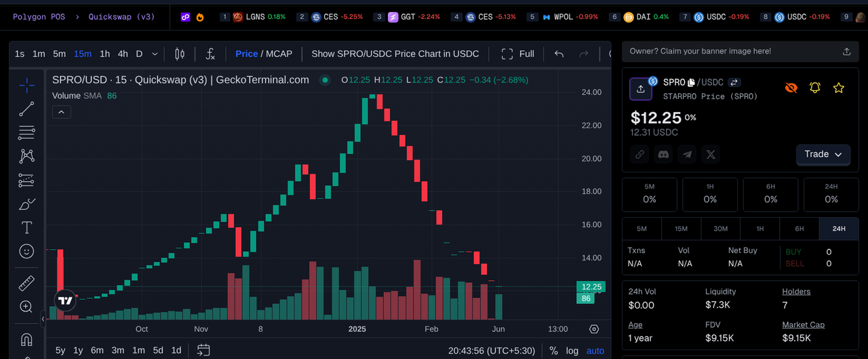Open the Holders link
The height and width of the screenshot is (359, 868).
pyautogui.click(x=796, y=291)
